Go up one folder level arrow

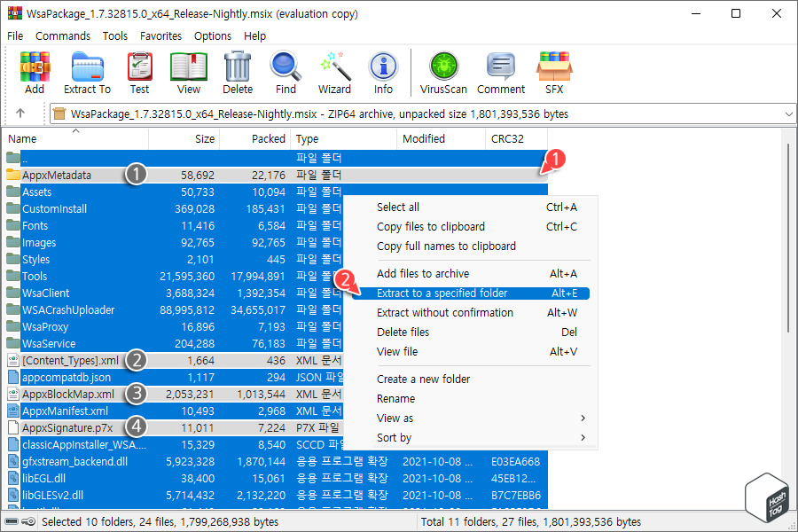pos(20,113)
